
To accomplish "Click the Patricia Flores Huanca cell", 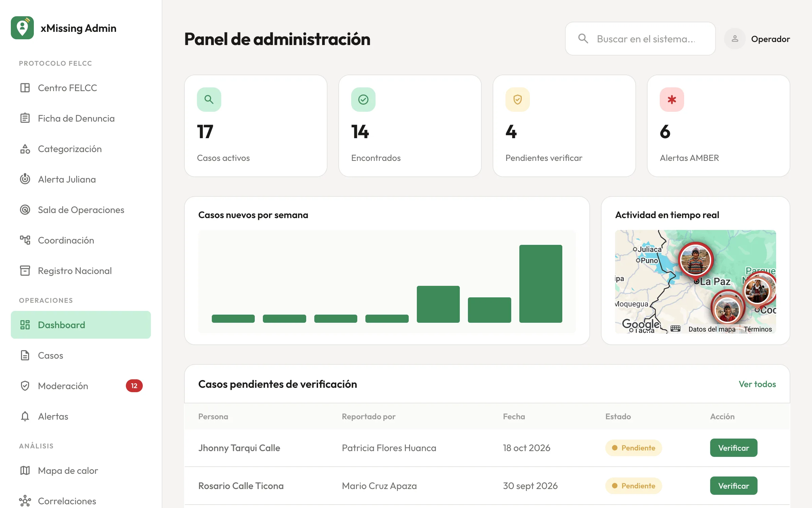I will click(389, 448).
